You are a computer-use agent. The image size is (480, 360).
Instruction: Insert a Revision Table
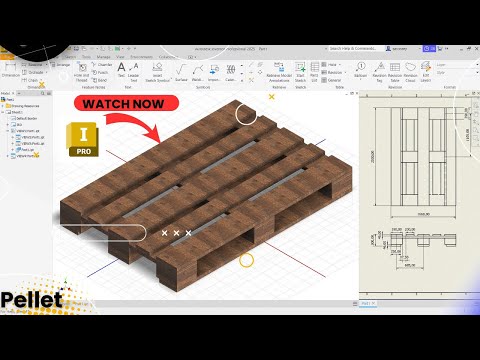tap(395, 72)
